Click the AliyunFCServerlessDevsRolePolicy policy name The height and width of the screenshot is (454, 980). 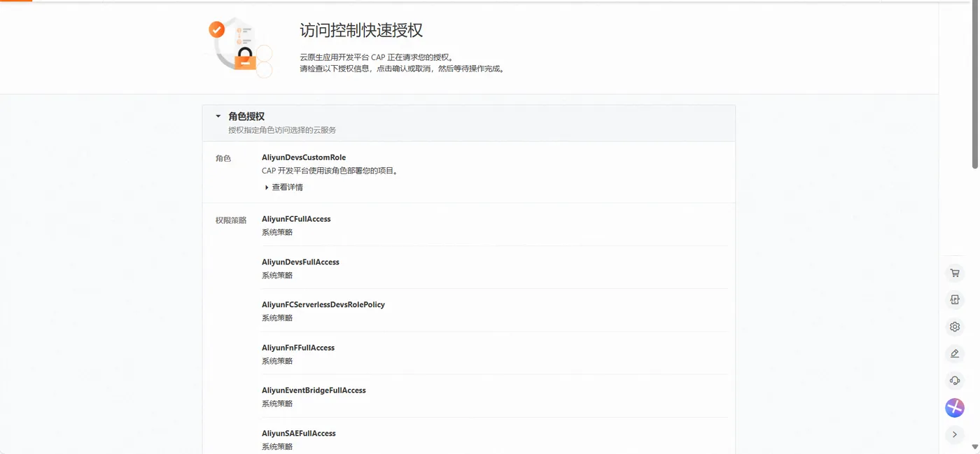pyautogui.click(x=323, y=304)
